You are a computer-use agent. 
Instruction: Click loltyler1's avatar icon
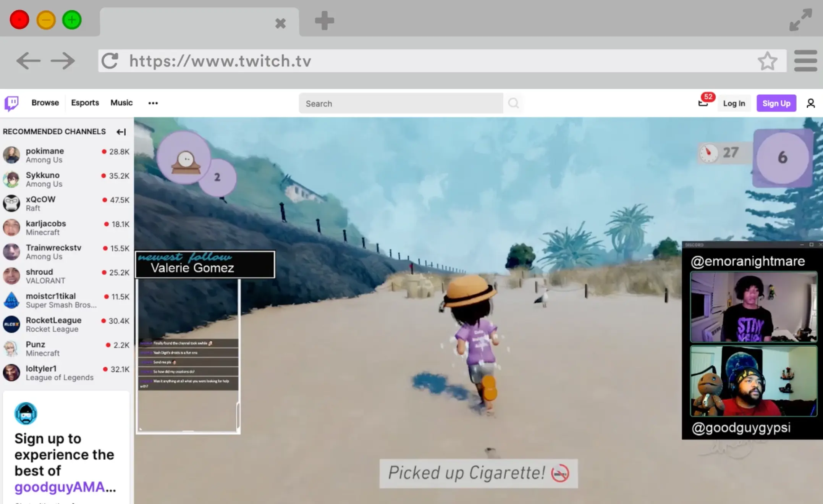coord(11,373)
